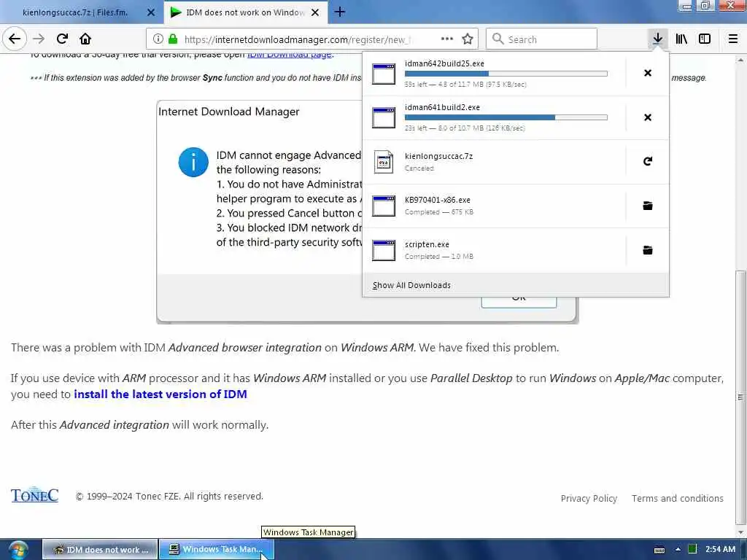Open containing folder for scripten.exe
Screen dimensions: 747x560
click(648, 250)
